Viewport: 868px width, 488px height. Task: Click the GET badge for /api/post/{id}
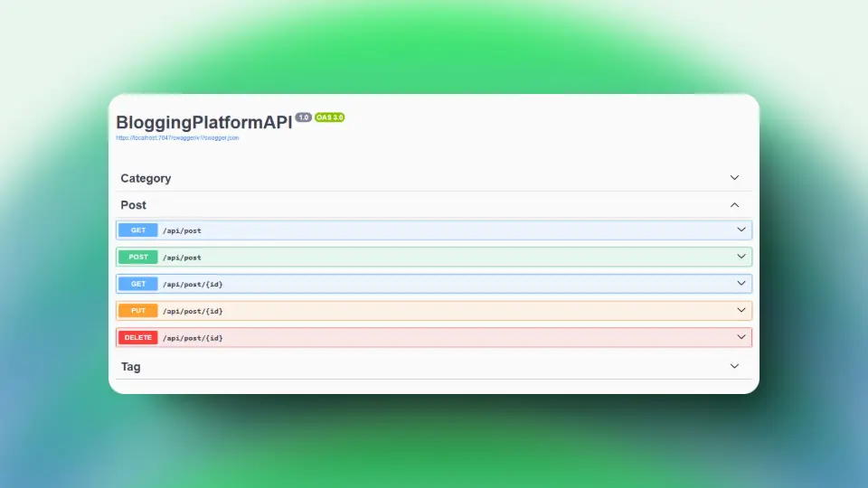click(x=137, y=284)
